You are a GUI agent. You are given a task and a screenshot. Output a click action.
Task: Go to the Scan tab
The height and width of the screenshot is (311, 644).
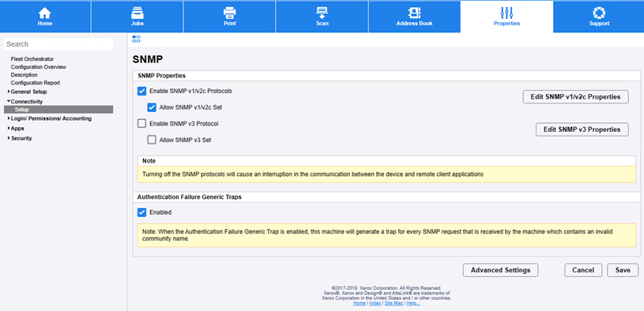point(322,17)
